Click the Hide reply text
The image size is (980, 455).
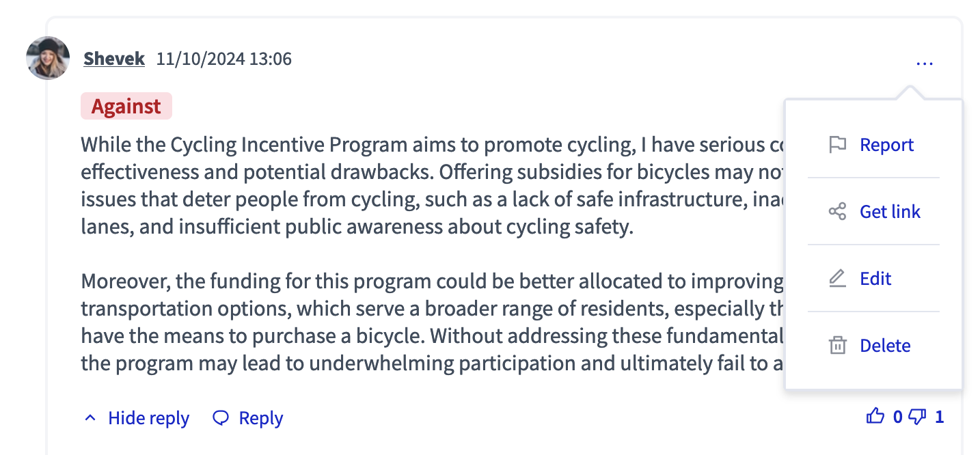pos(148,418)
